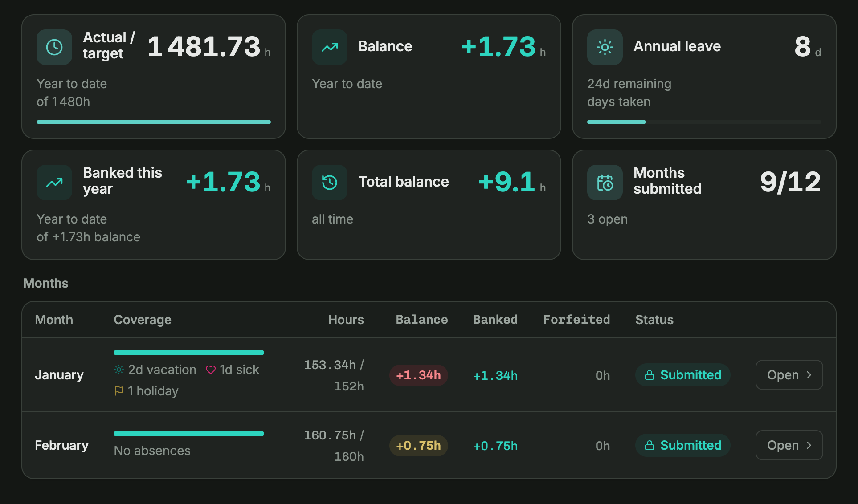Click the Forfeited column header
This screenshot has width=858, height=504.
pos(576,320)
